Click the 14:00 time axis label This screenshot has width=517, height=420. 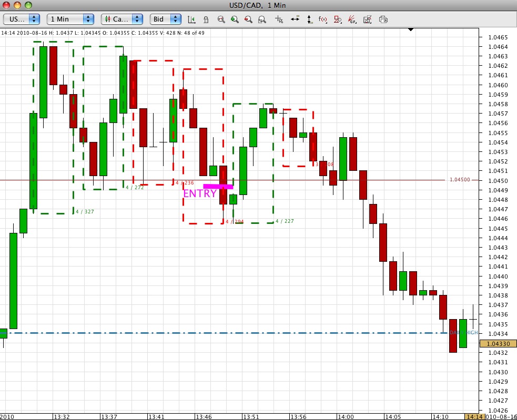346,417
